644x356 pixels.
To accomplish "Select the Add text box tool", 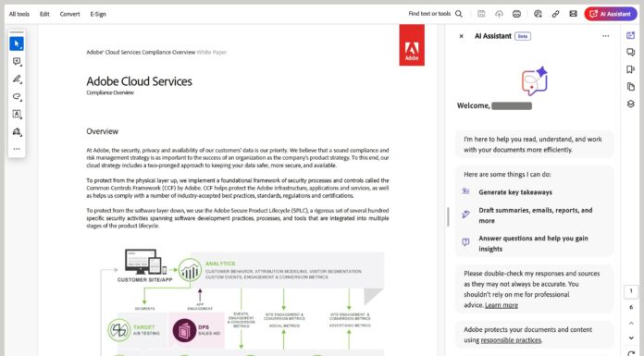I will 17,114.
